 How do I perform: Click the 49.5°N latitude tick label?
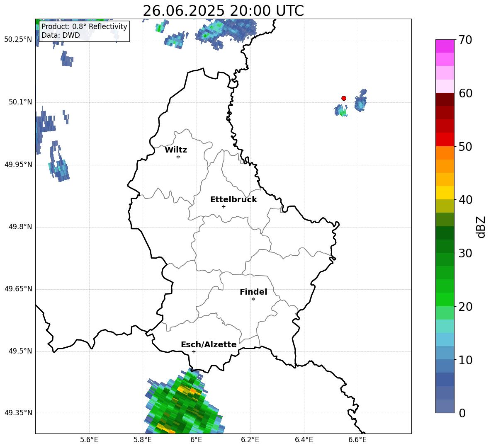(x=20, y=351)
